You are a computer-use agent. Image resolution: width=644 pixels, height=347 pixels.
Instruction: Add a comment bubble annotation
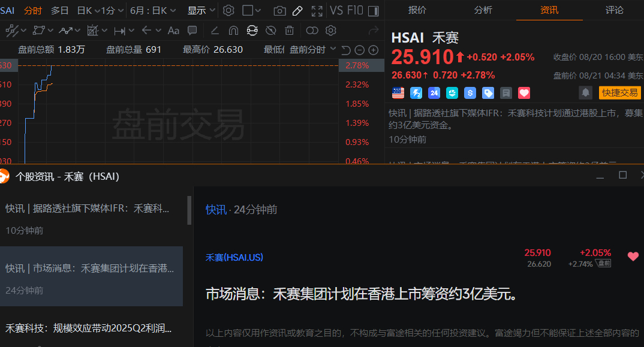pyautogui.click(x=192, y=31)
